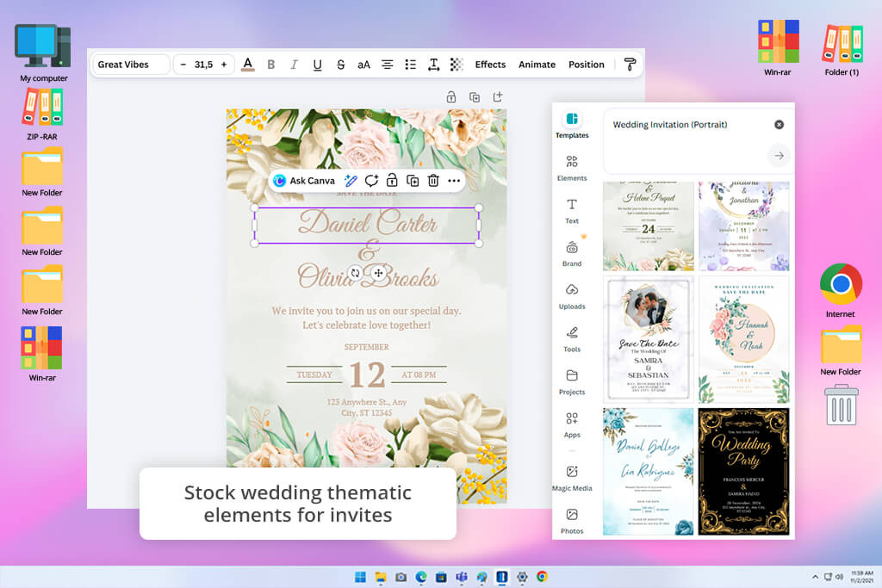
Task: Open the text color picker
Action: coord(247,65)
